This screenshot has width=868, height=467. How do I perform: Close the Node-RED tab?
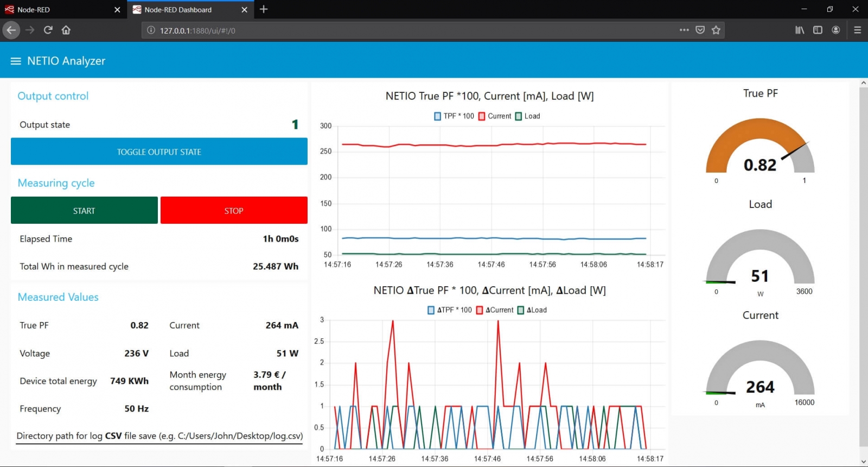point(117,10)
